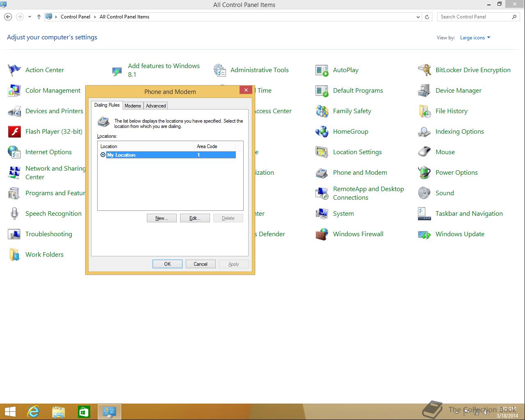The image size is (525, 420).
Task: Open the Mouse icon
Action: [x=425, y=152]
